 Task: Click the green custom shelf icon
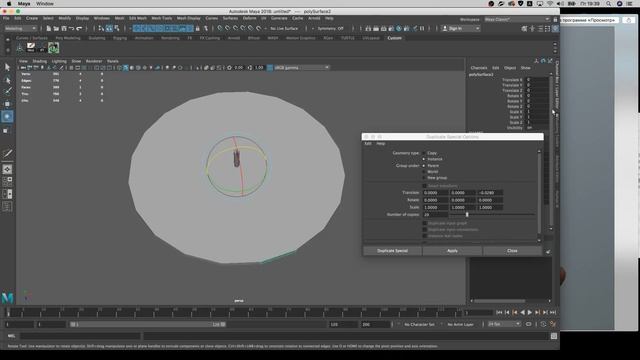coord(53,48)
